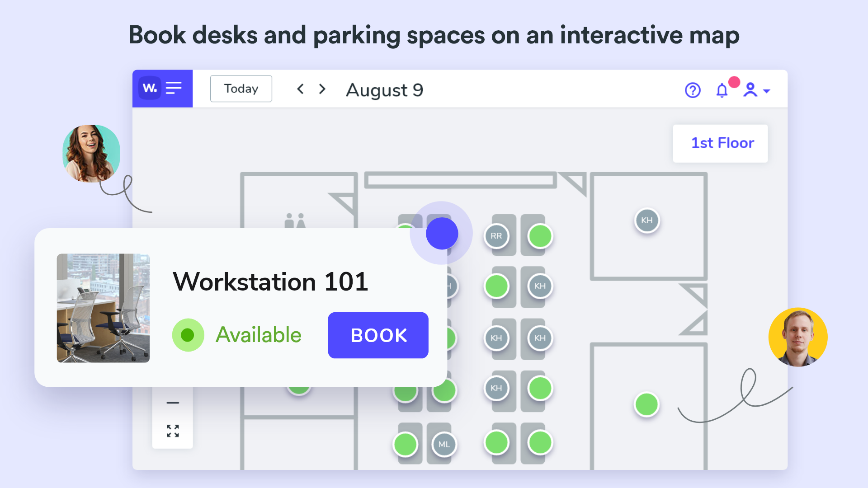Screen dimensions: 868x488
Task: Select the ML booked desk marker
Action: (x=444, y=444)
